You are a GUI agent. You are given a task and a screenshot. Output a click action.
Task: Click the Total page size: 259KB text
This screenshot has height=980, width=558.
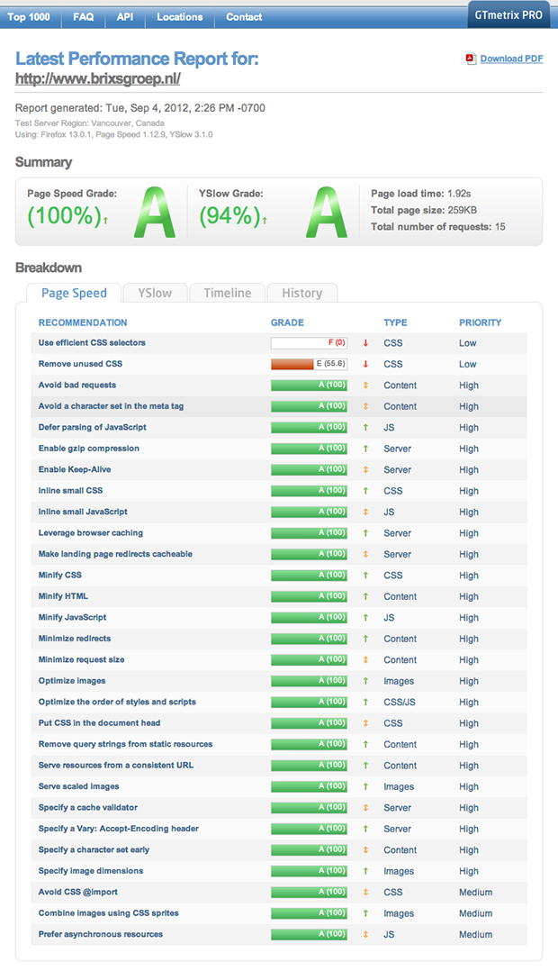tap(424, 211)
